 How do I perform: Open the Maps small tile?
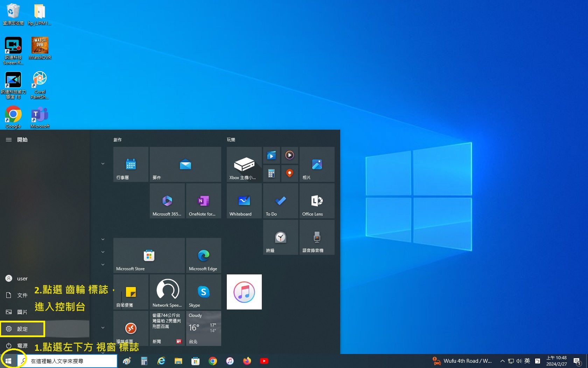pyautogui.click(x=290, y=173)
